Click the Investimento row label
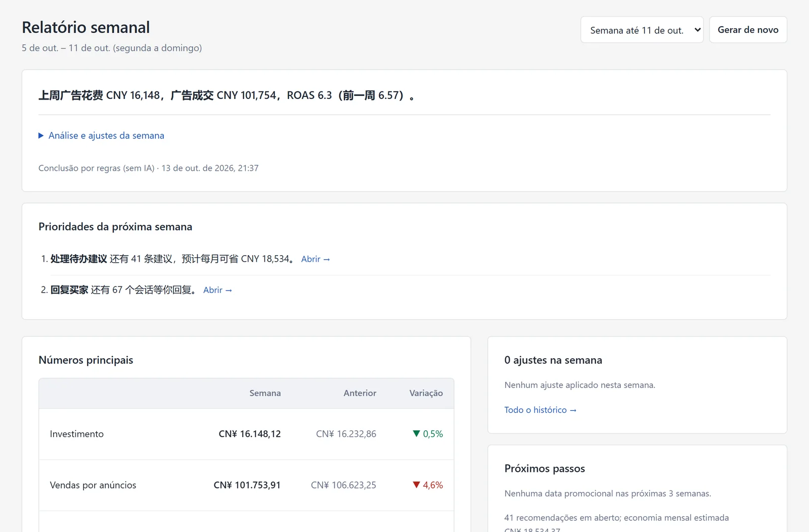The image size is (809, 532). point(77,434)
